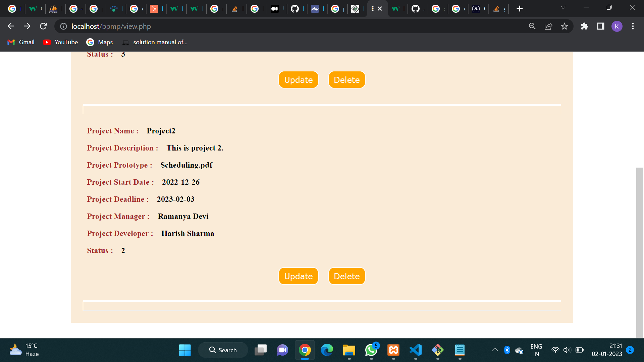Toggle the browser side panel
644x362 pixels.
click(601, 26)
